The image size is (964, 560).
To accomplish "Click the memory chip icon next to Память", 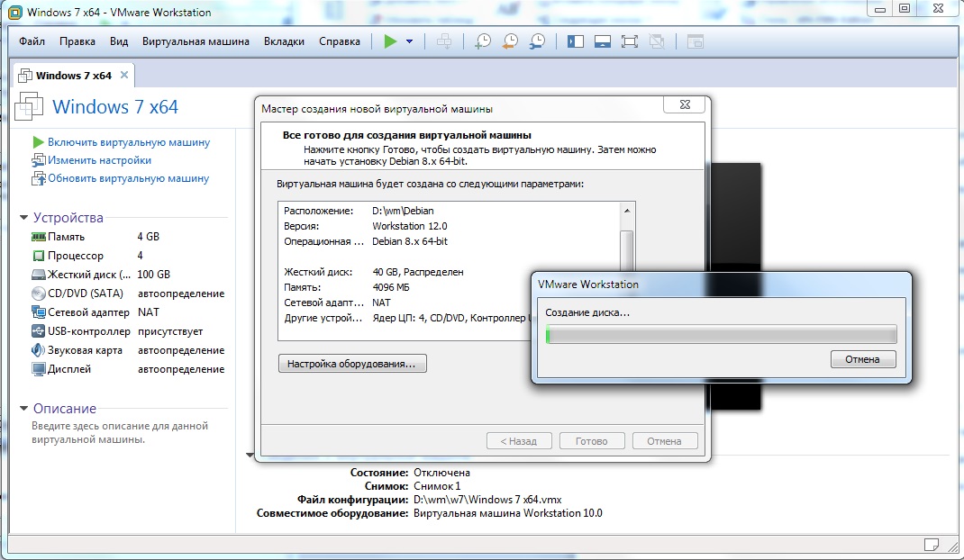I will (x=38, y=237).
